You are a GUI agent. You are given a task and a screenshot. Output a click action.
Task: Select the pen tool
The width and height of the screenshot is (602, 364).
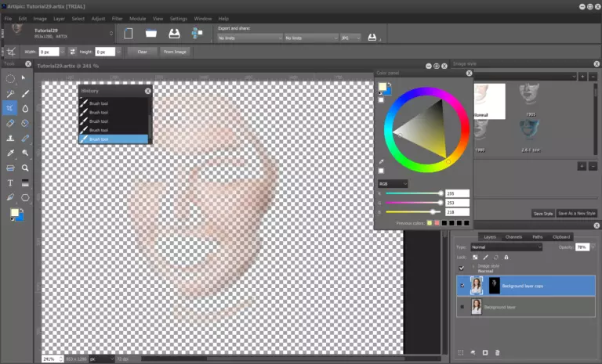pos(10,197)
